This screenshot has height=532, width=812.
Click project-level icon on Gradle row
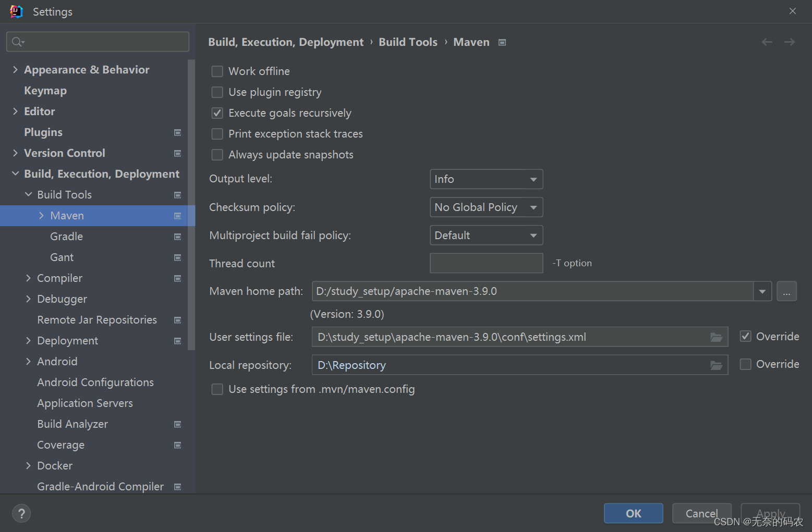[x=177, y=237]
